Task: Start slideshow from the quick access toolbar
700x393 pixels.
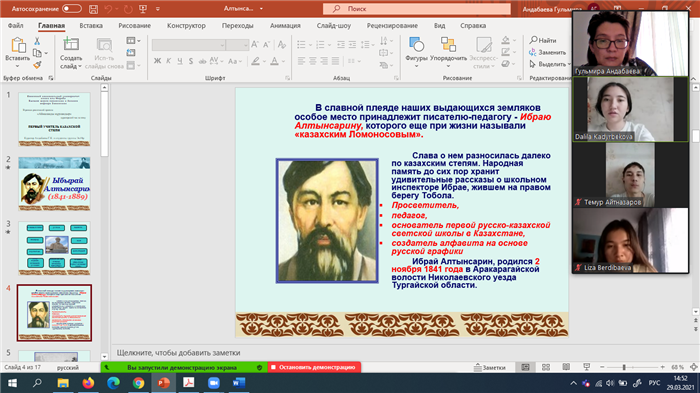Action: [x=143, y=8]
